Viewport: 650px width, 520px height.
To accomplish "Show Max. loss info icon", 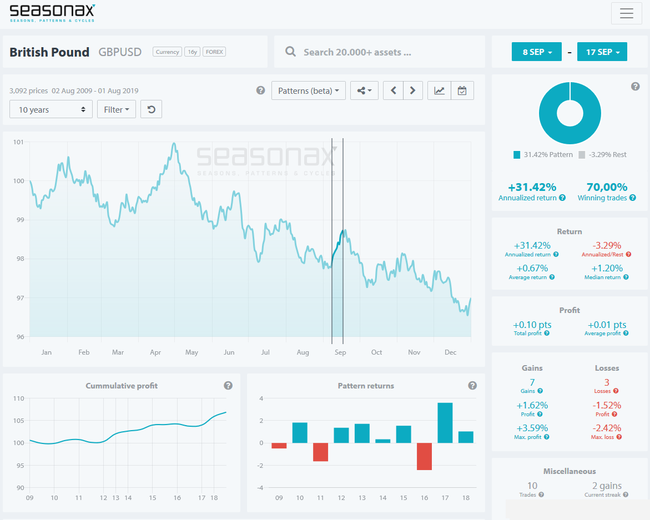I will tap(619, 437).
